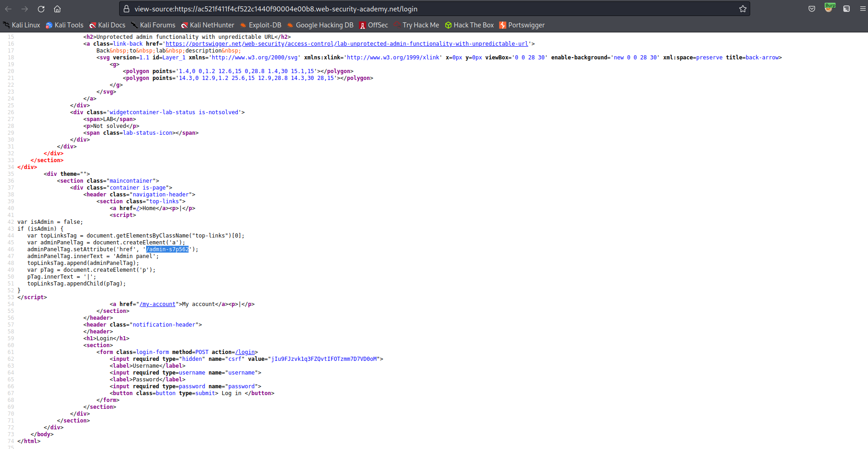Click the 'Admin panel' innerText string
Screen dimensions: 868x449
coord(134,256)
